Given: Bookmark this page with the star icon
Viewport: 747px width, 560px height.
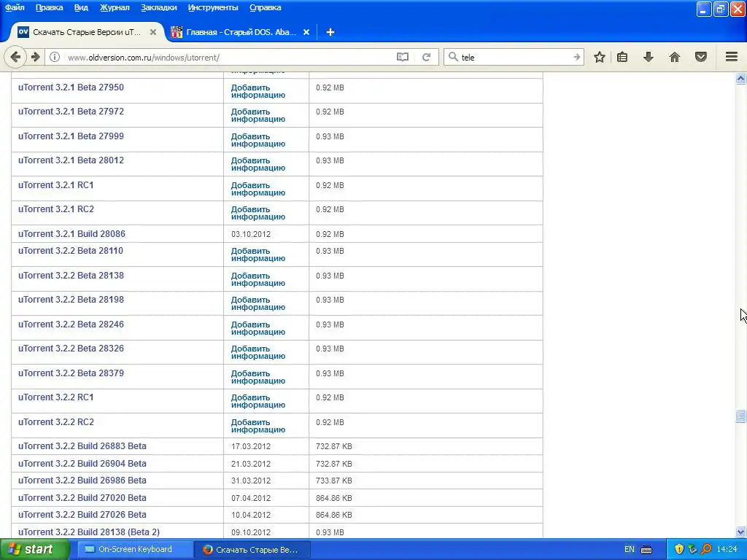Looking at the screenshot, I should point(600,57).
